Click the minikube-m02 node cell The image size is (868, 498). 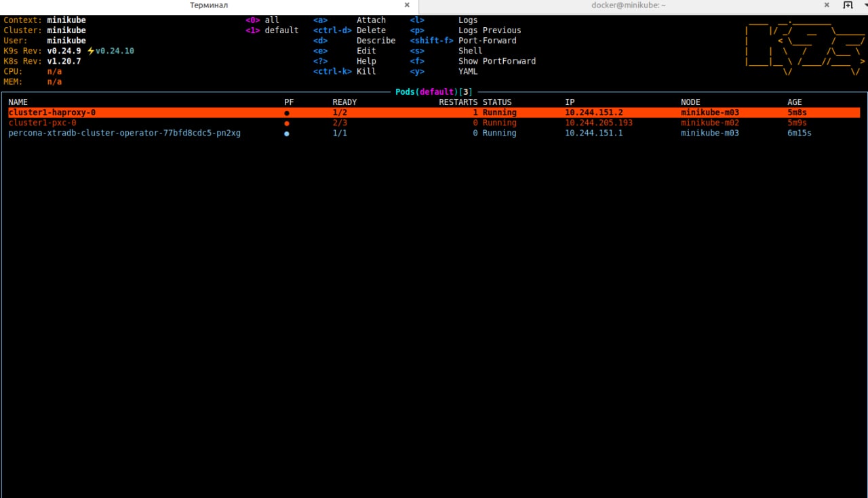click(710, 123)
